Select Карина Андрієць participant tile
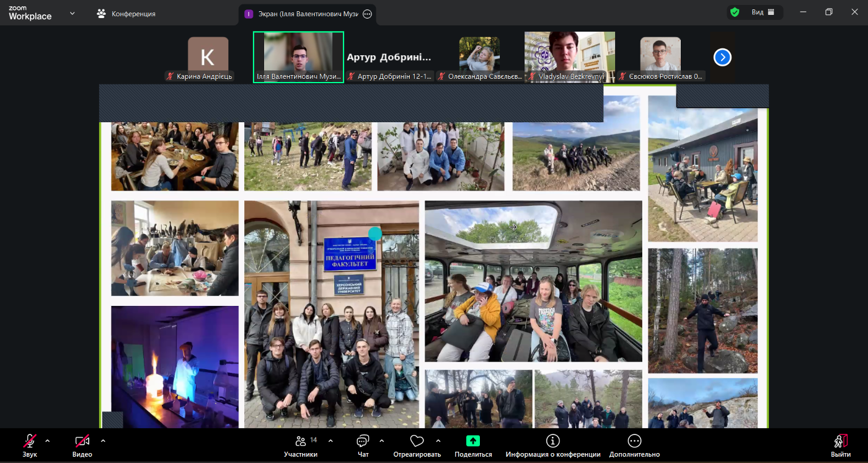This screenshot has height=463, width=868. 208,57
